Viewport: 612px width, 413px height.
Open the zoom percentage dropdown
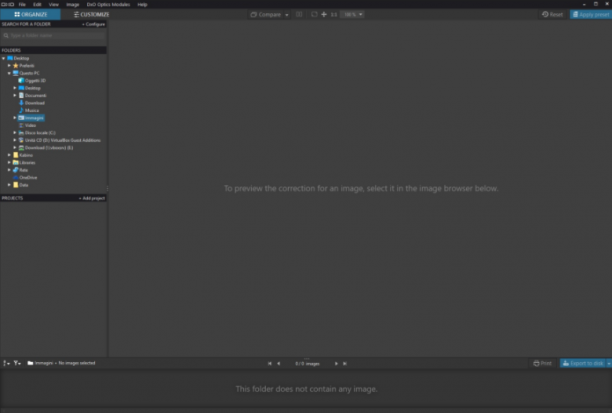[x=353, y=14]
